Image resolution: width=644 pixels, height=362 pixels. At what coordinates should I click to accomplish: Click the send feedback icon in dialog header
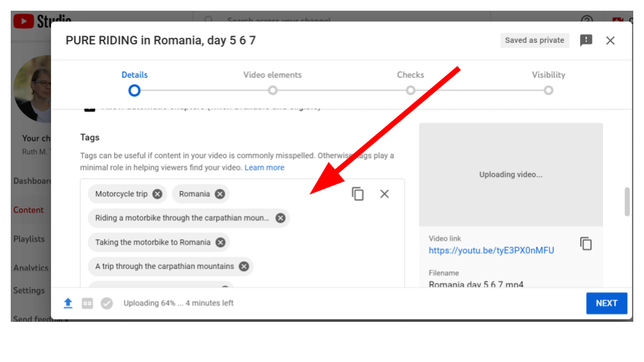(x=586, y=40)
